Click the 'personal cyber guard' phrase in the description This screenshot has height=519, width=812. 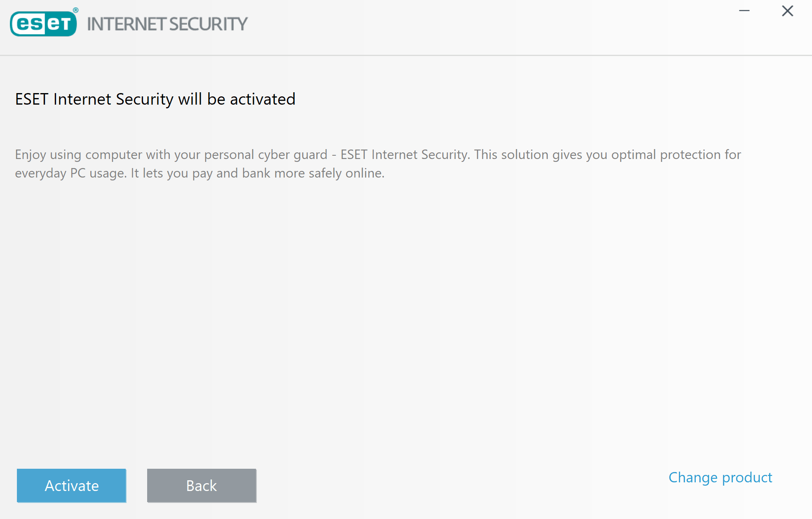coord(265,155)
